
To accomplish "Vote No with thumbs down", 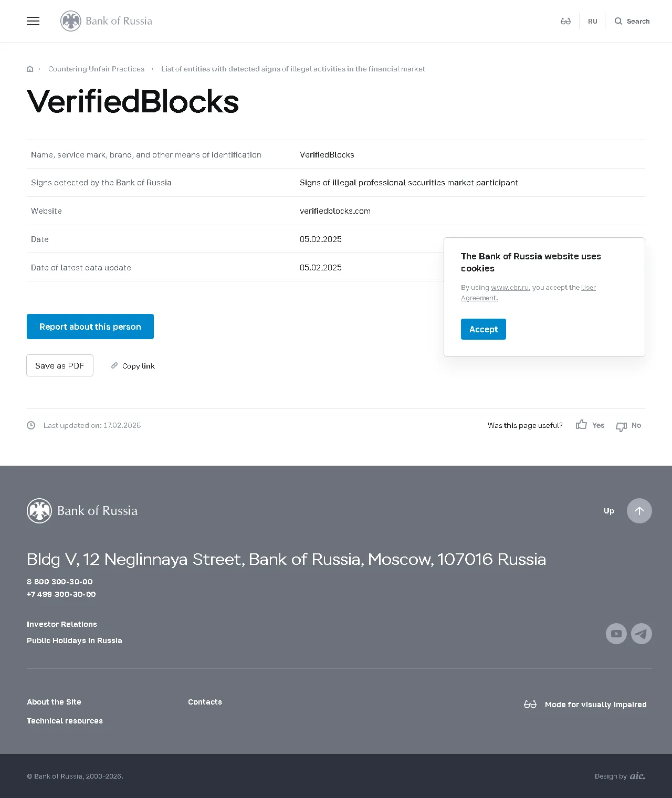I will 628,426.
